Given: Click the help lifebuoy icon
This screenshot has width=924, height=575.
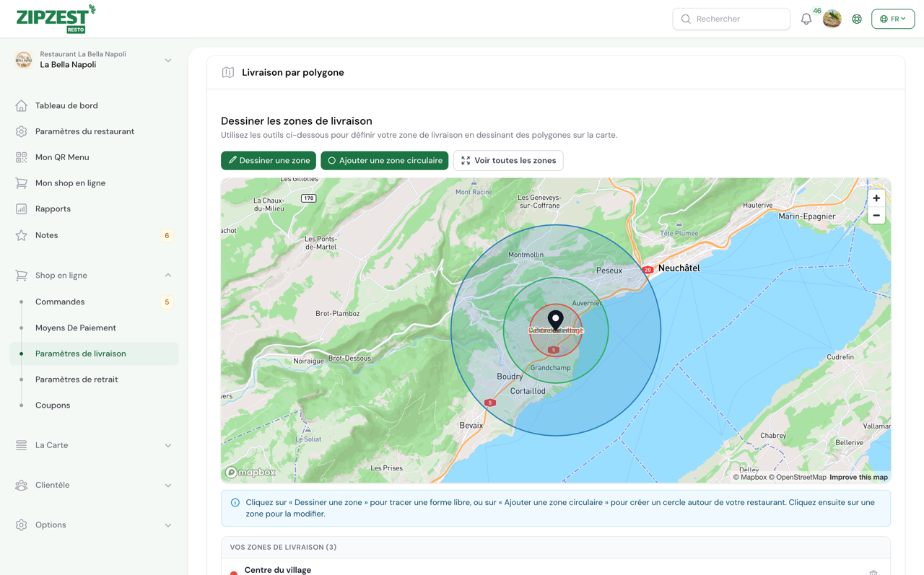Looking at the screenshot, I should point(857,19).
